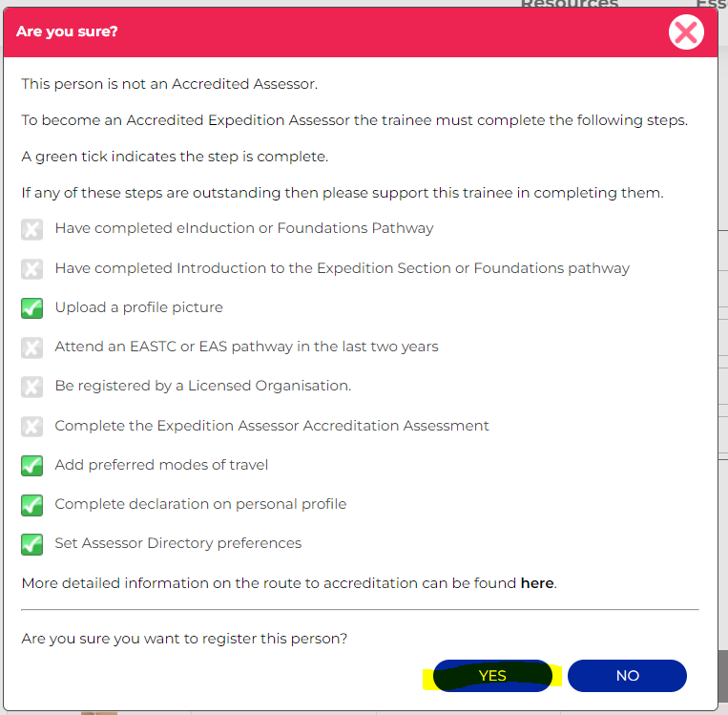Click green tick beside Complete declaration

pos(32,504)
